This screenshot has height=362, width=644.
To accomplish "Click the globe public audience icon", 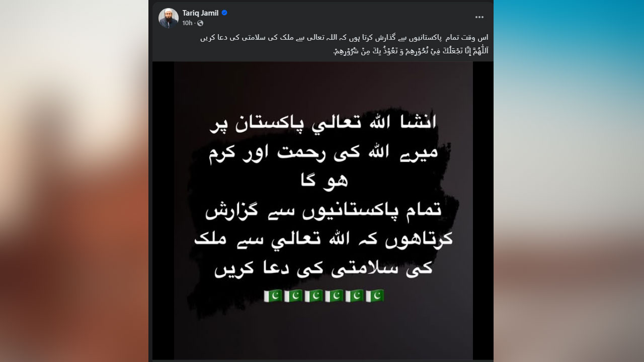I will click(200, 23).
